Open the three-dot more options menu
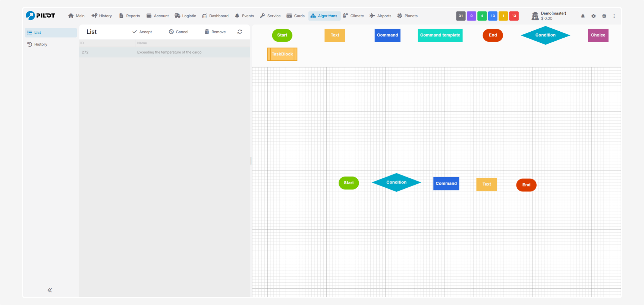Image resolution: width=644 pixels, height=305 pixels. click(x=614, y=16)
